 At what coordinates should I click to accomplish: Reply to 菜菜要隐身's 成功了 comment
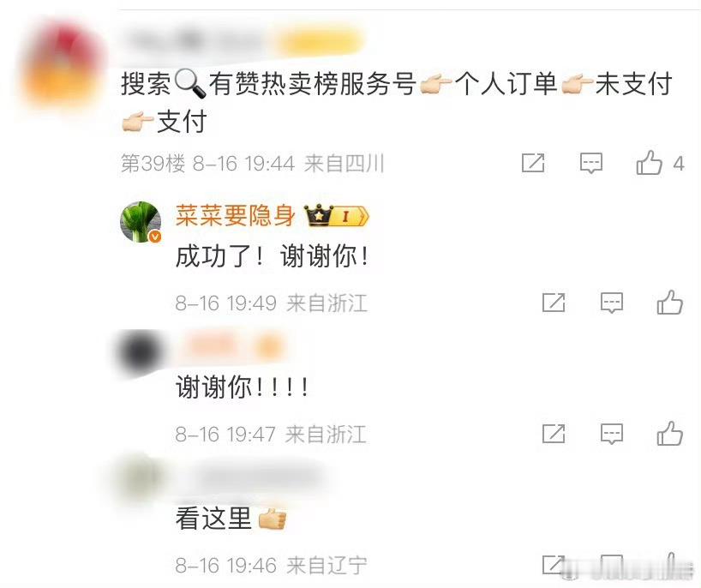[611, 303]
